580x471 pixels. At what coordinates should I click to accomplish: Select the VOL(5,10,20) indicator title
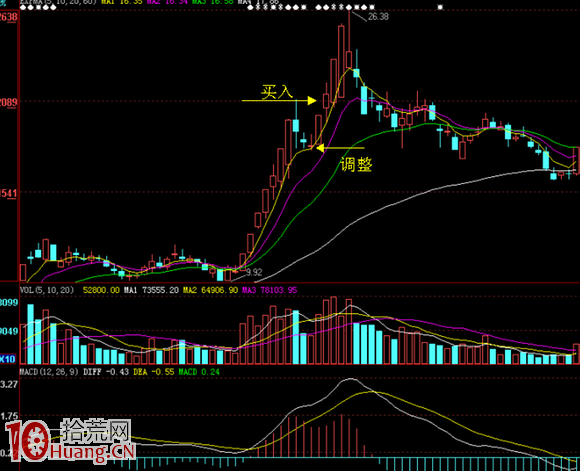[47, 290]
